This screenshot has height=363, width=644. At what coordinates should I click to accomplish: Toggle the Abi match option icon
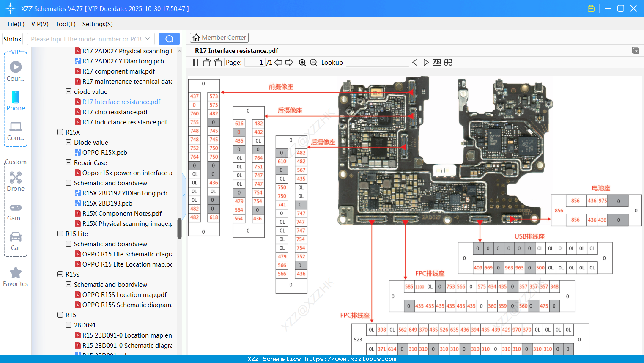437,63
